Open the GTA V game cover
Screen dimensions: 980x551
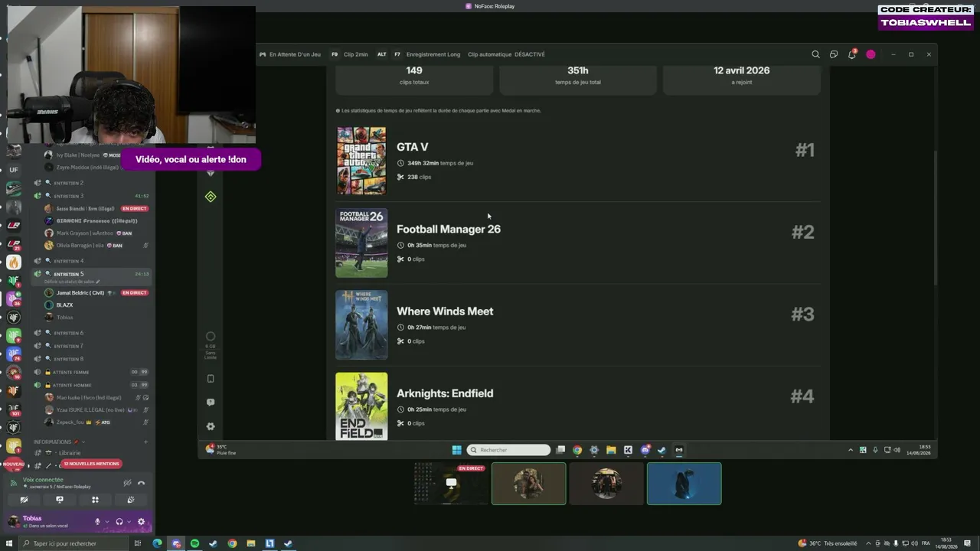(361, 161)
